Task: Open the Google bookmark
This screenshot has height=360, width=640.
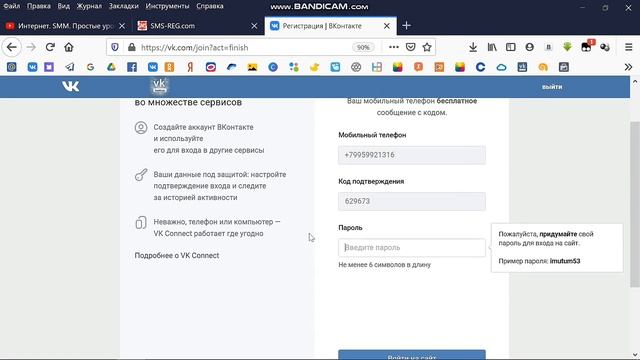Action: pyautogui.click(x=91, y=67)
